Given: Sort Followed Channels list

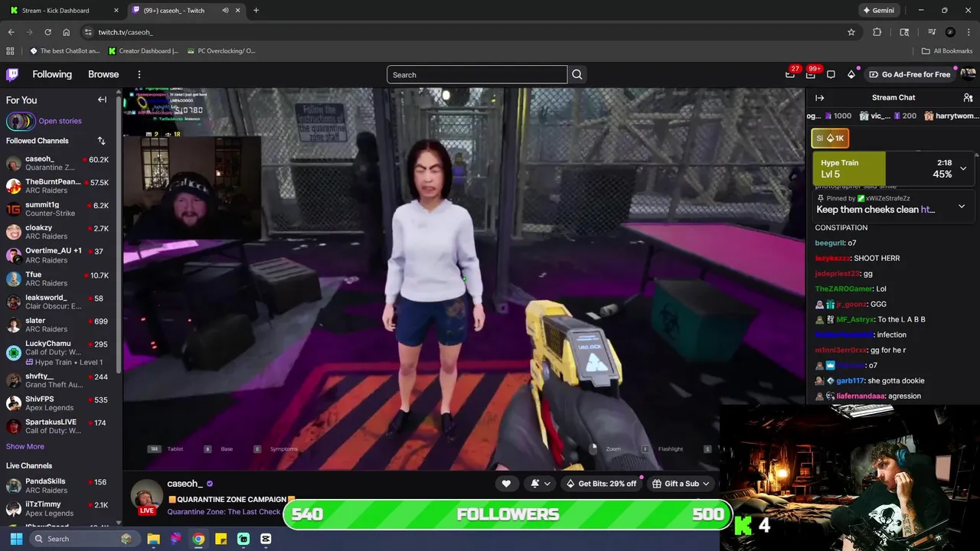Looking at the screenshot, I should tap(101, 141).
